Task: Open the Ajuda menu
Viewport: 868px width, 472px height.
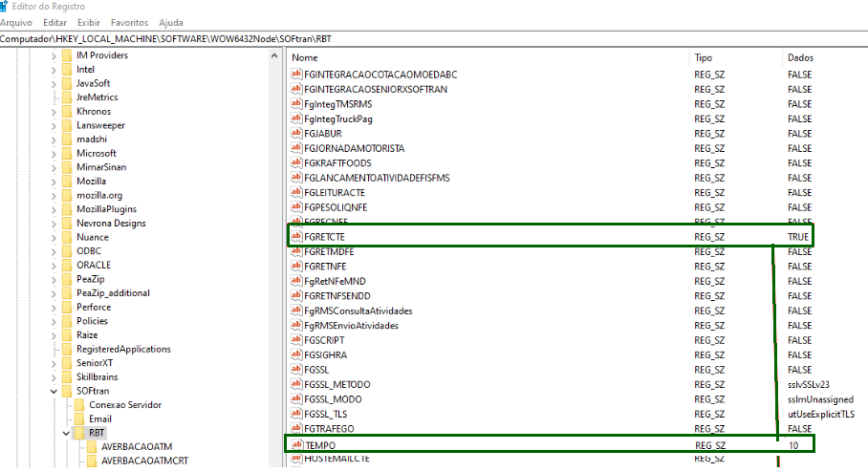Action: [171, 23]
